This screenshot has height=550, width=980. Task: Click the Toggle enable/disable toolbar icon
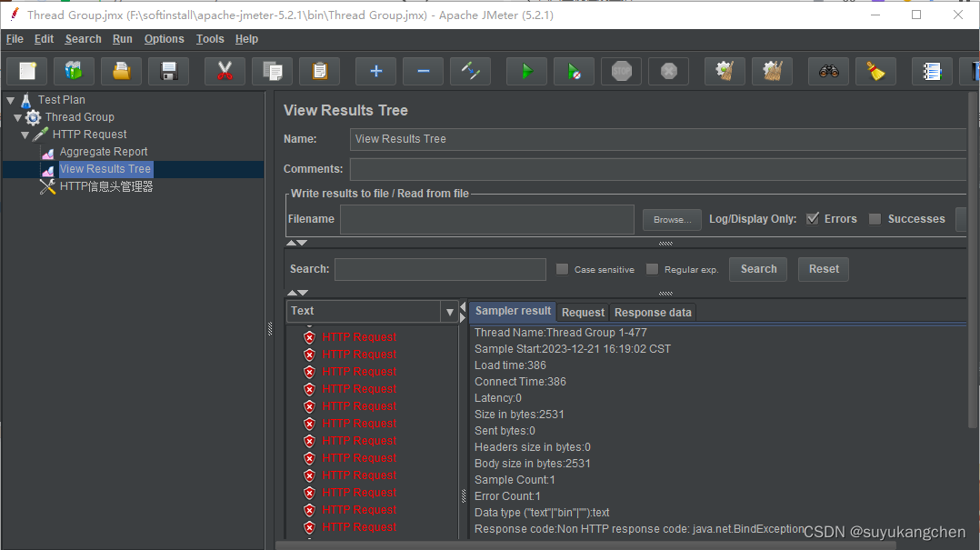coord(471,71)
